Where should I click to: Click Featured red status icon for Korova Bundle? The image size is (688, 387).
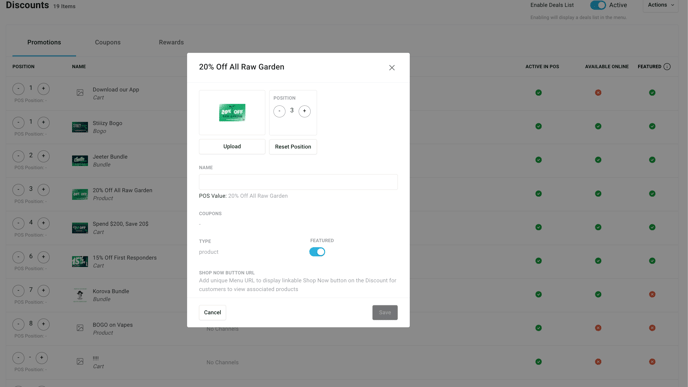(x=652, y=294)
